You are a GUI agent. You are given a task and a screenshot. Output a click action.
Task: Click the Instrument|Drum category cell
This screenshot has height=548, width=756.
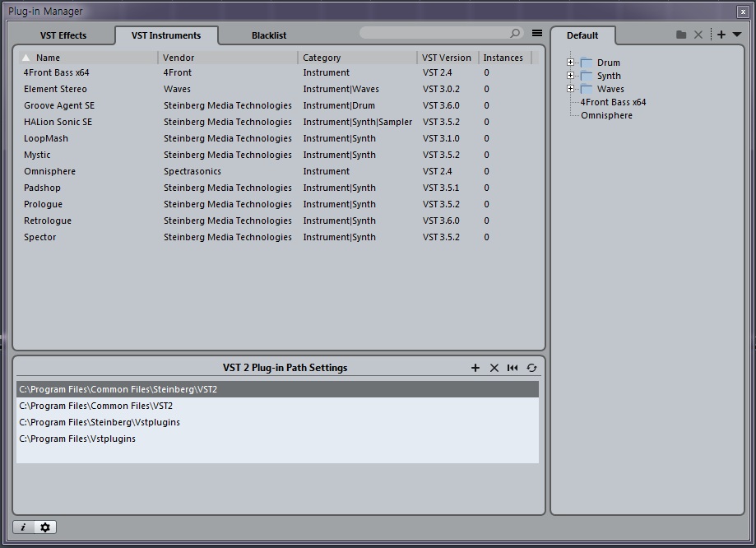[339, 105]
